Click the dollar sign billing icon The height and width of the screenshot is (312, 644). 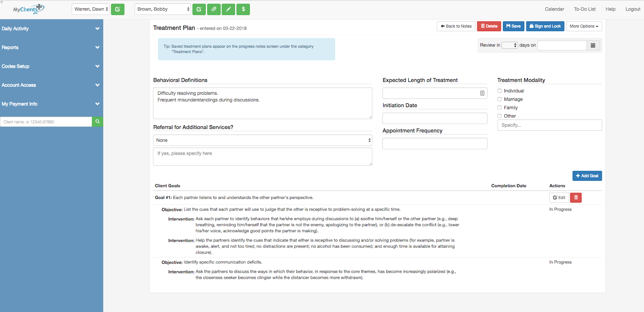243,9
